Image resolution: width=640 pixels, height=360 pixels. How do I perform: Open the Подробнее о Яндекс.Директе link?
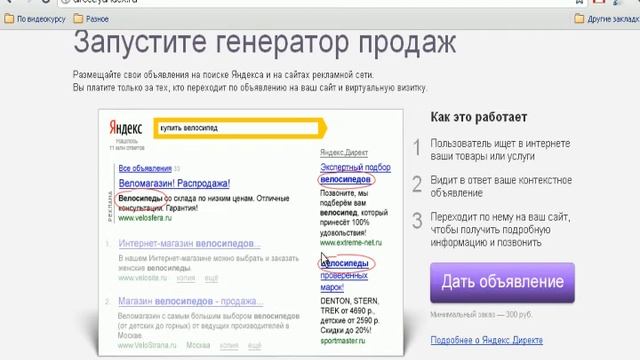pyautogui.click(x=487, y=340)
